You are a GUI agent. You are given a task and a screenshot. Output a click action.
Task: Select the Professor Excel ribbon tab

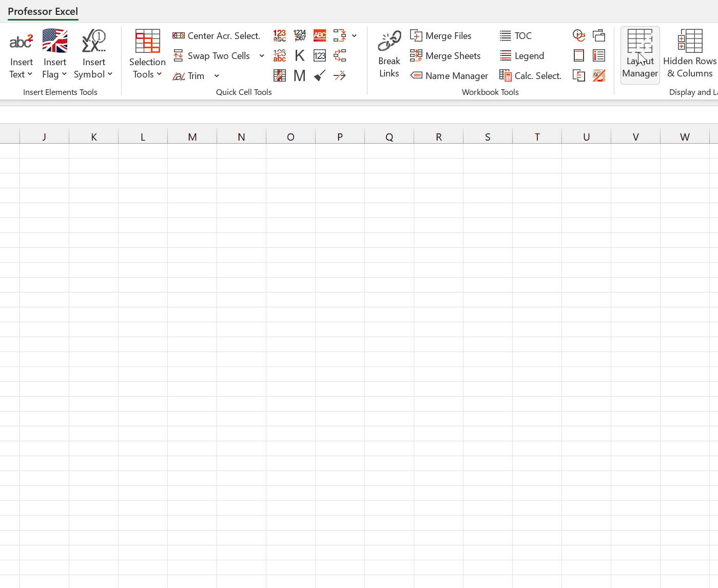(43, 11)
